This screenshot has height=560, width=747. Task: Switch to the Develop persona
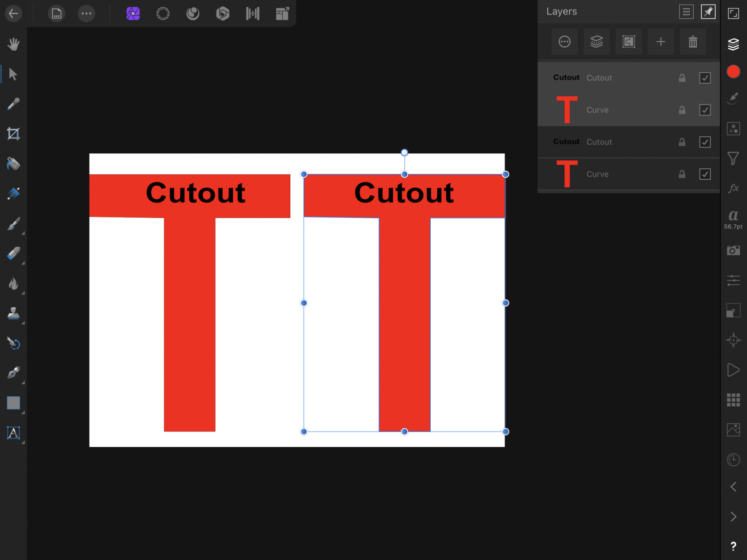click(223, 13)
